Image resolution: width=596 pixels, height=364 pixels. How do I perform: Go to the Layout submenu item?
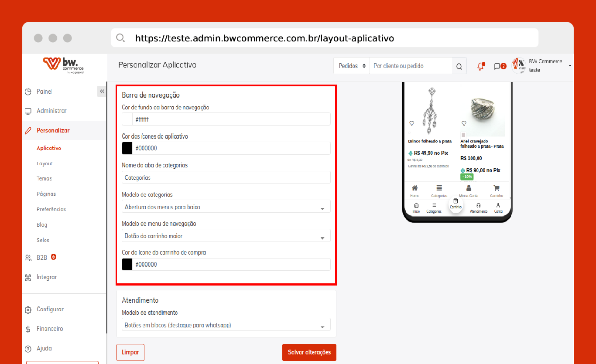click(x=45, y=164)
